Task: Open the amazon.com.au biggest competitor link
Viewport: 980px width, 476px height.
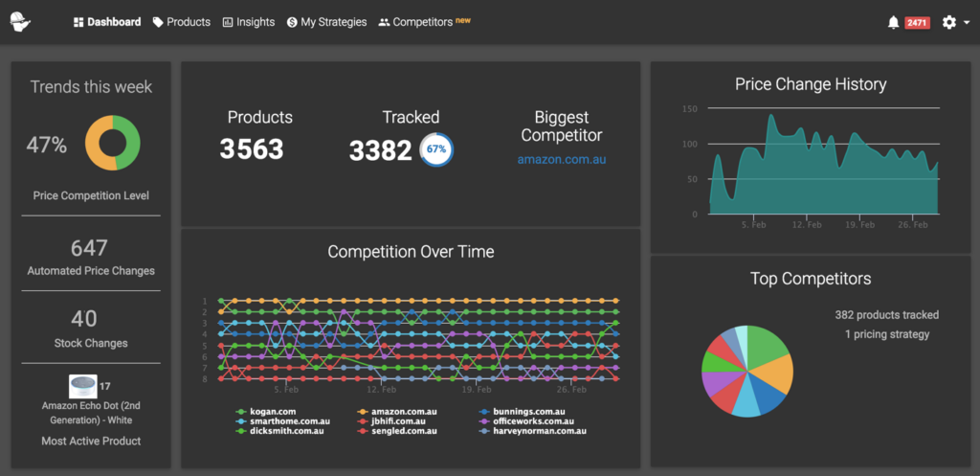Action: pos(562,160)
